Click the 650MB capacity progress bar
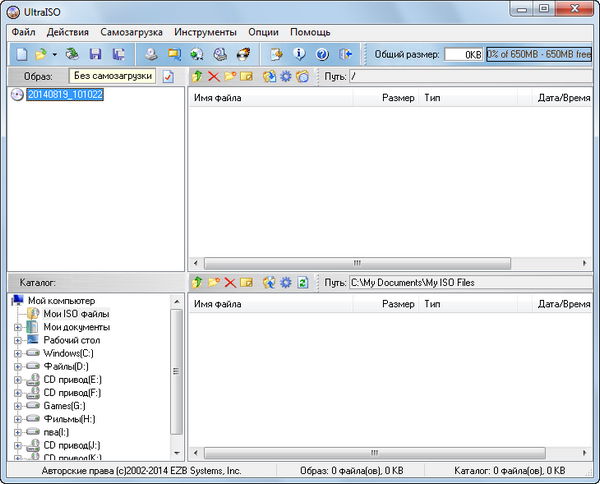Image resolution: width=600 pixels, height=484 pixels. [538, 54]
